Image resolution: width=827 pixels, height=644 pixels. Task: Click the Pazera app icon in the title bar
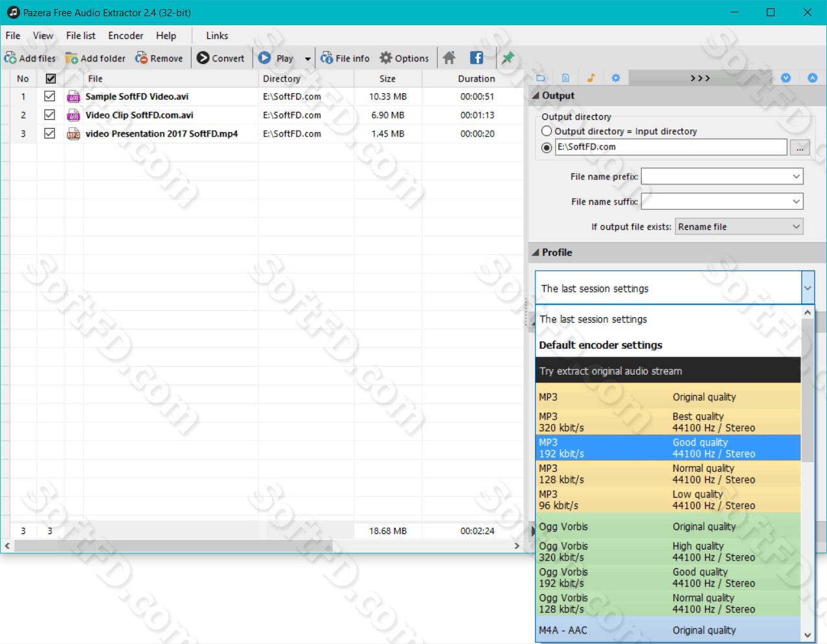13,12
